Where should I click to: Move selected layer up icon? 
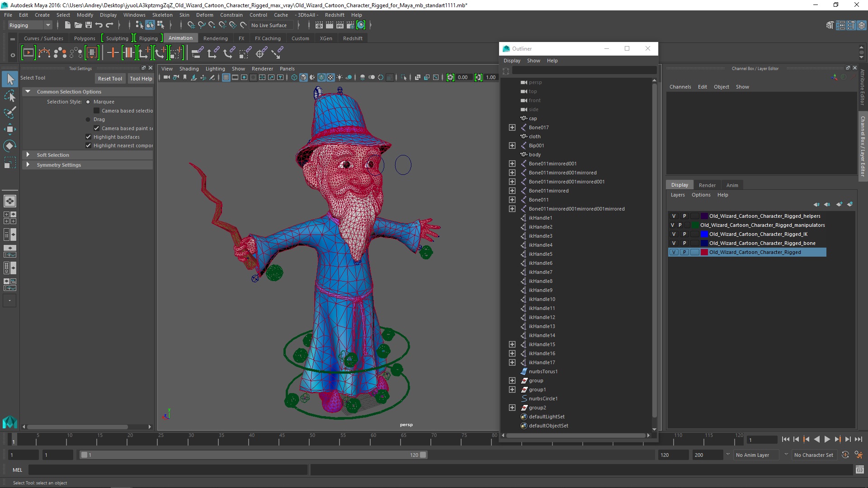click(x=816, y=204)
